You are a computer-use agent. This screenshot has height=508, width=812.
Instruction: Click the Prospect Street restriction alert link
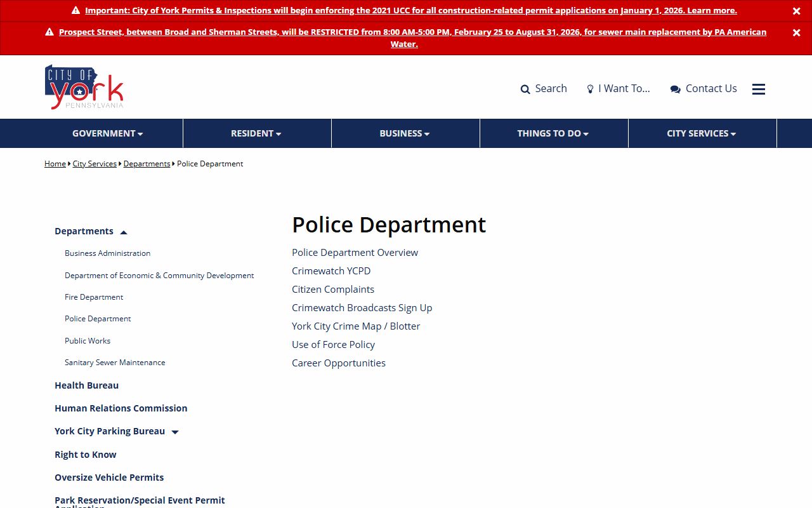point(412,38)
